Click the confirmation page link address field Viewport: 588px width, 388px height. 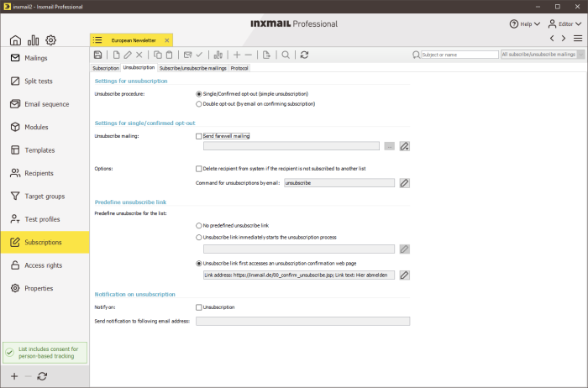[299, 275]
